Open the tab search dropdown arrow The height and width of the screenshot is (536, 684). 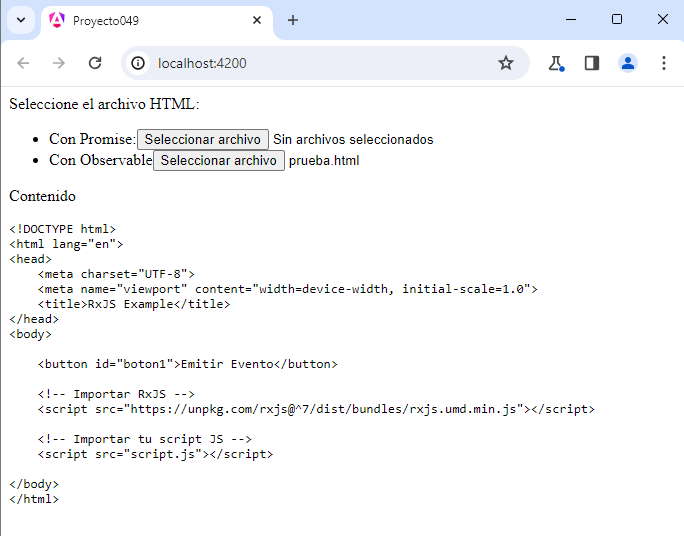pyautogui.click(x=21, y=20)
